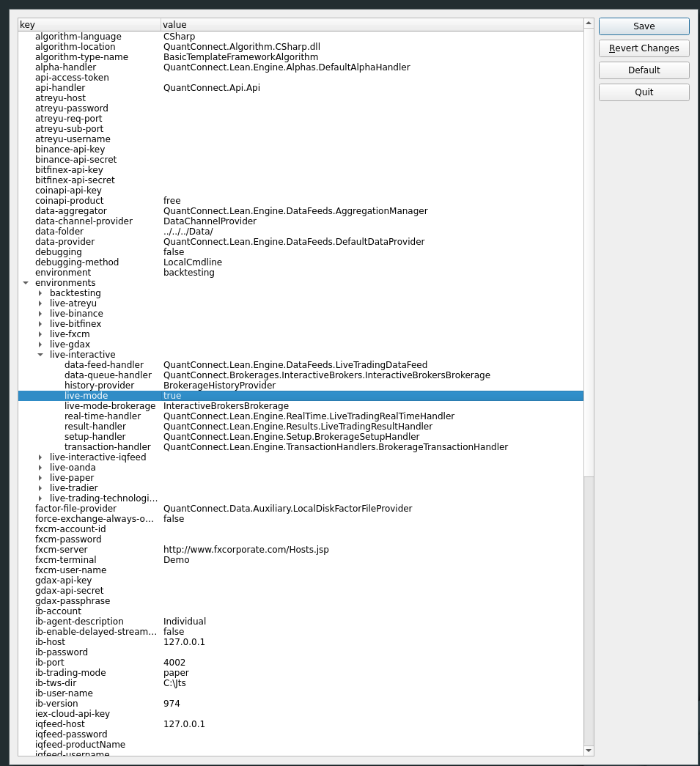700x766 pixels.
Task: Select the data-feed-handler key
Action: [x=104, y=365]
